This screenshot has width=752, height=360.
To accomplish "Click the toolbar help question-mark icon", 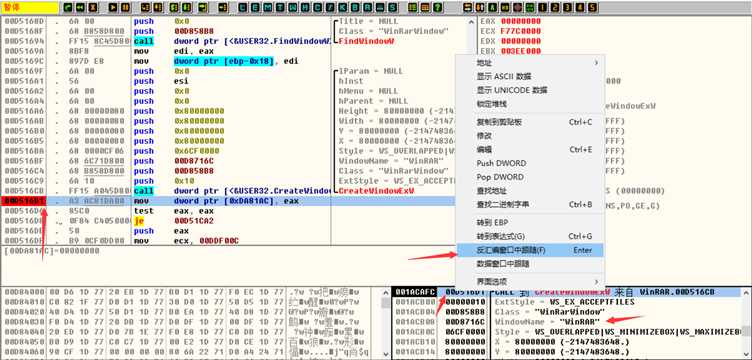I will pos(437,7).
